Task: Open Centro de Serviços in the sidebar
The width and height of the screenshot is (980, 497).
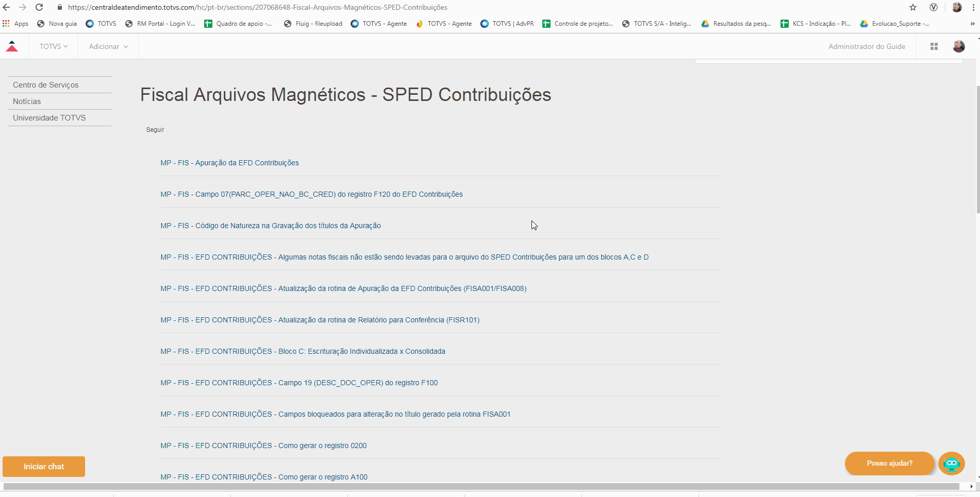Action: (46, 85)
